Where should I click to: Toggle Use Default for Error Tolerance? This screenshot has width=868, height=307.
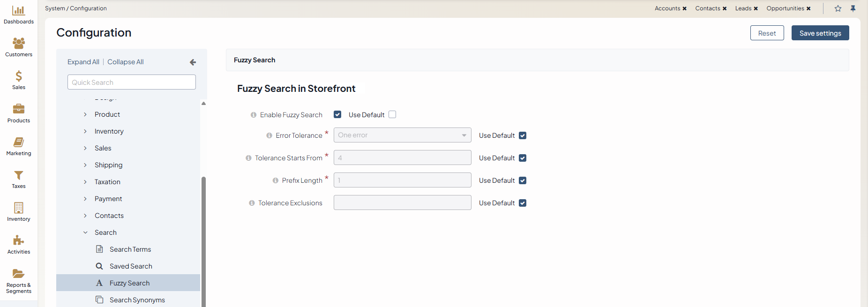click(523, 135)
